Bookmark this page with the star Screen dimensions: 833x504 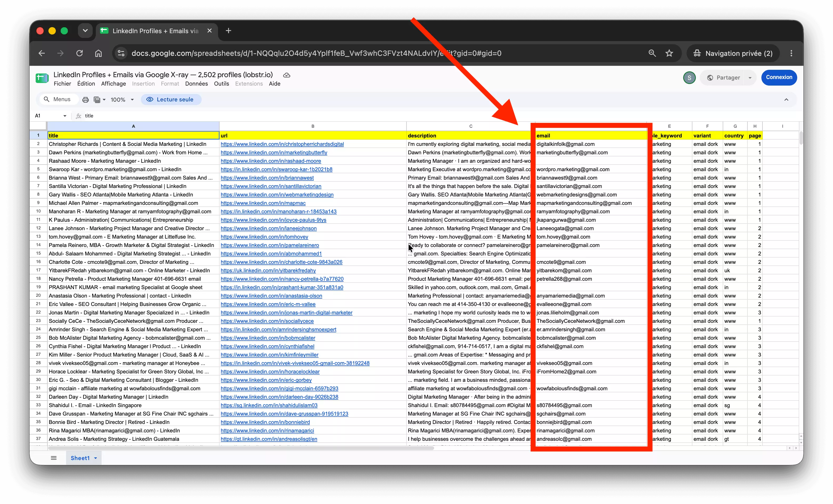[x=669, y=53]
